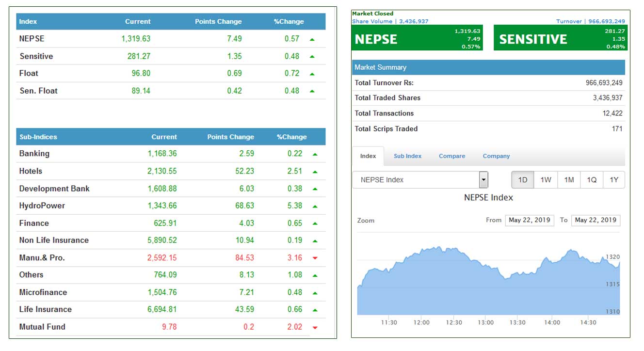Viewport: 644px width, 351px height.
Task: Click the NEPSE row label in Index table
Action: click(32, 39)
